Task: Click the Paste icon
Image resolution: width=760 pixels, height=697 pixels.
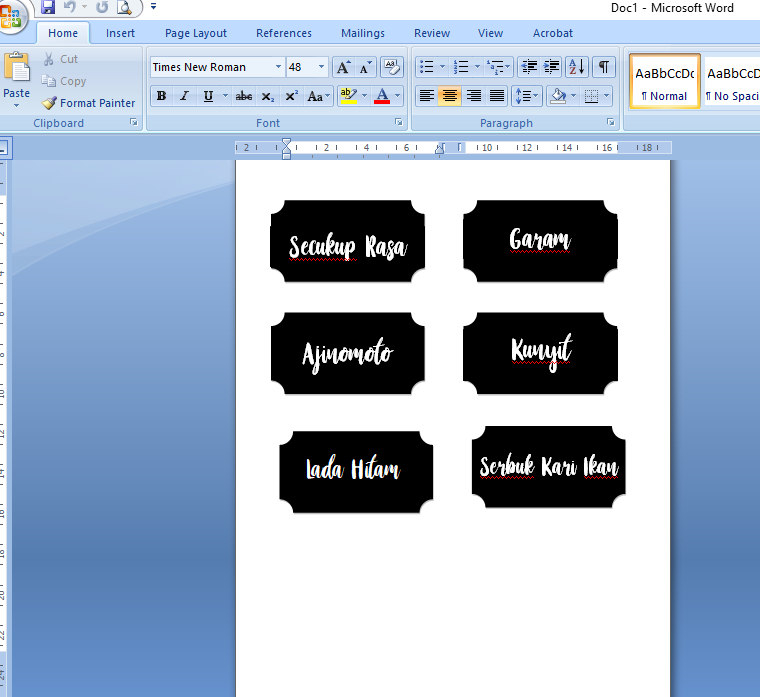Action: (17, 67)
